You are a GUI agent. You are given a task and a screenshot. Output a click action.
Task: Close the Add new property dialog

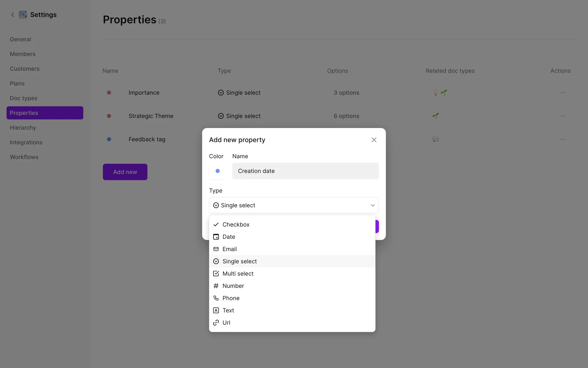pos(374,140)
